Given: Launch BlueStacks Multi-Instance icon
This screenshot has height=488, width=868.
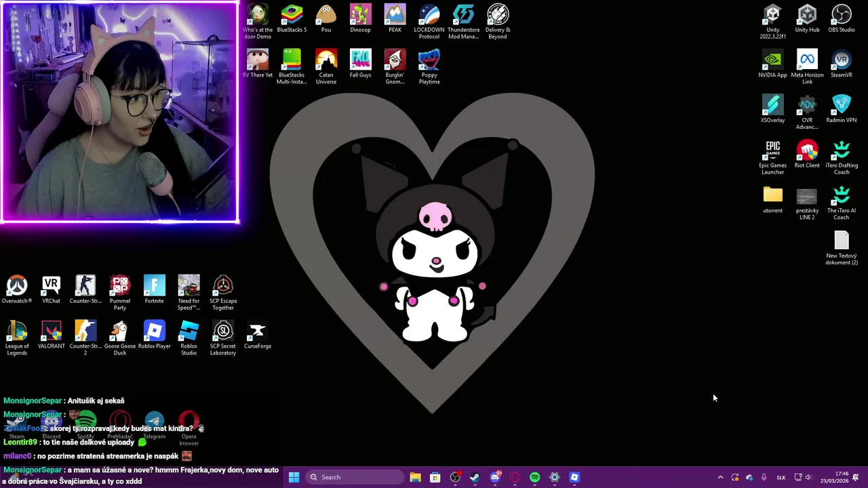Looking at the screenshot, I should (x=292, y=66).
